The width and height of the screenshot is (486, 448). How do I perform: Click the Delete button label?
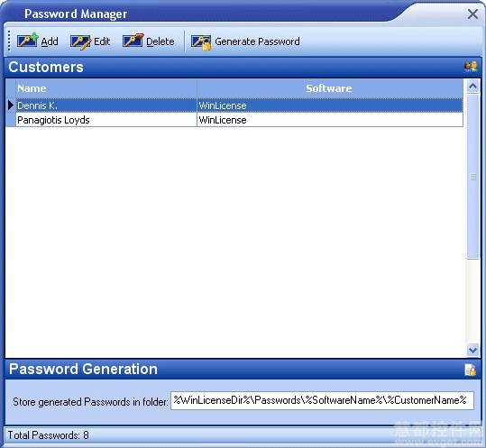[x=160, y=41]
